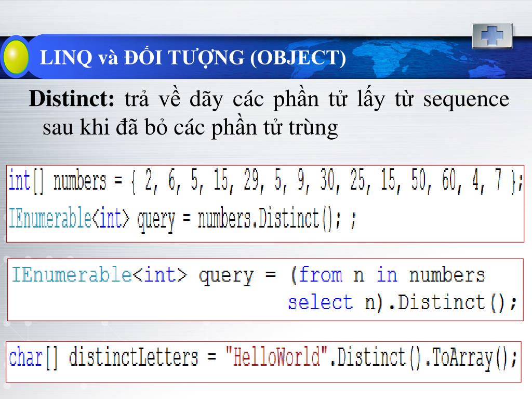Click the 'select n).Distinct();' code line
The width and height of the screenshot is (532, 399).
click(x=402, y=302)
